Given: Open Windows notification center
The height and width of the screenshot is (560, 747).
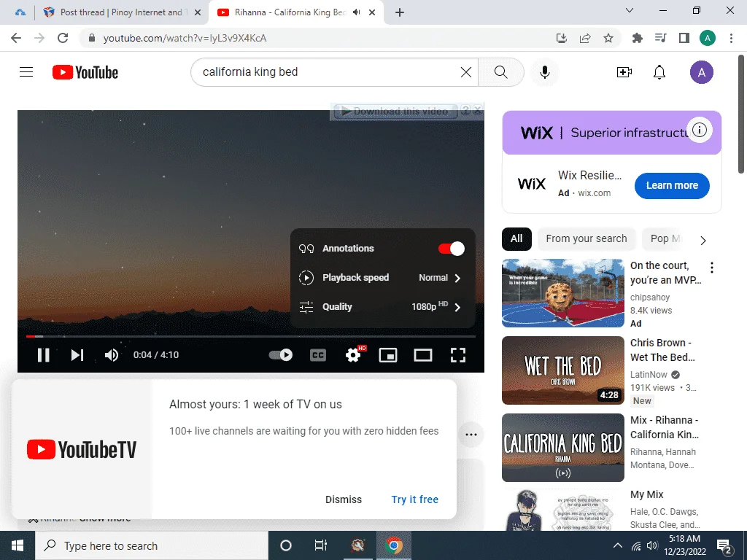Looking at the screenshot, I should 724,547.
